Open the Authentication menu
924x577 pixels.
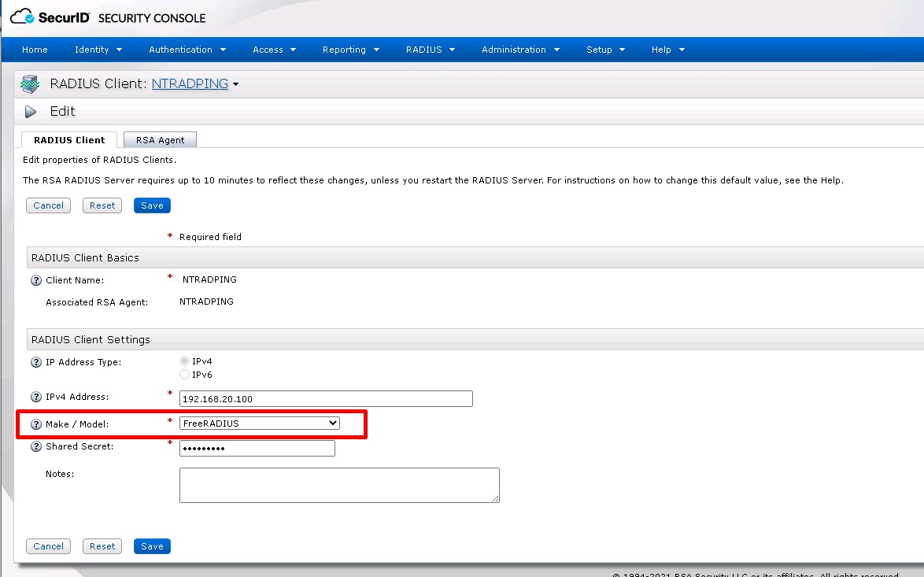pos(187,50)
